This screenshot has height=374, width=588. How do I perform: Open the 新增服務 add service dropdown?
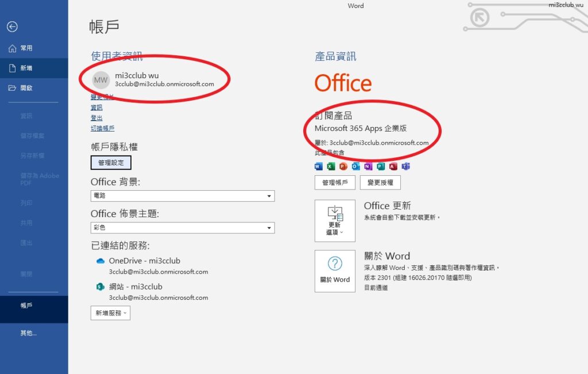pos(110,313)
